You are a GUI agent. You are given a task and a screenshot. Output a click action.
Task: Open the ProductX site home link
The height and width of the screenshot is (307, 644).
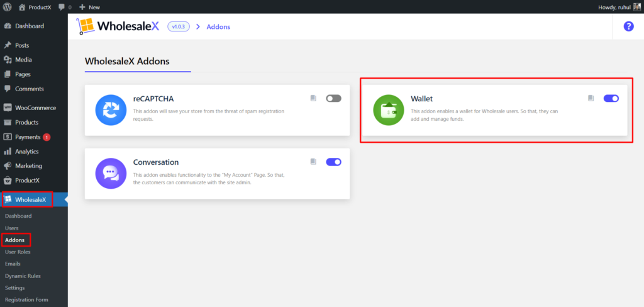(35, 7)
